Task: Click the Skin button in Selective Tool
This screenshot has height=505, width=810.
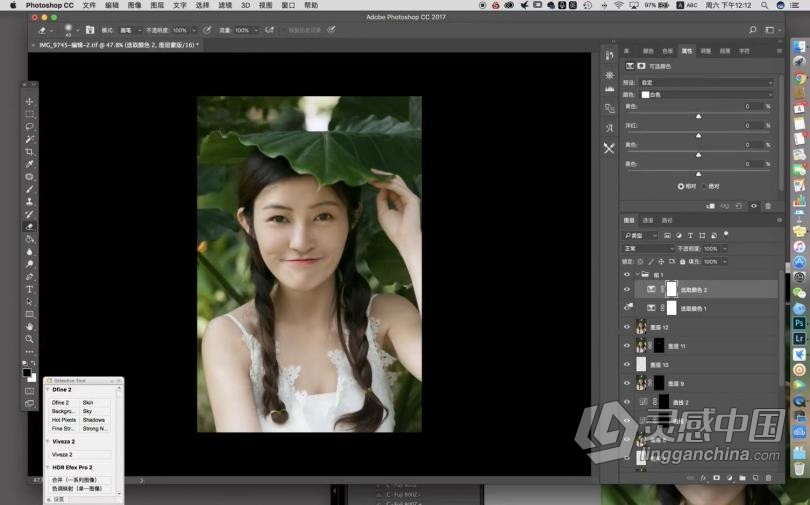Action: click(x=95, y=403)
